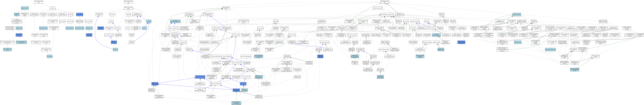The width and height of the screenshot is (644, 105).
Task: Select the 'protein binding' dark blue node
Action: pyautogui.click(x=79, y=15)
